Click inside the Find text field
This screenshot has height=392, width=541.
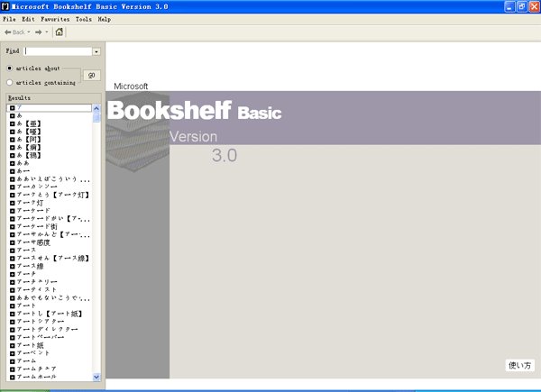click(x=58, y=51)
